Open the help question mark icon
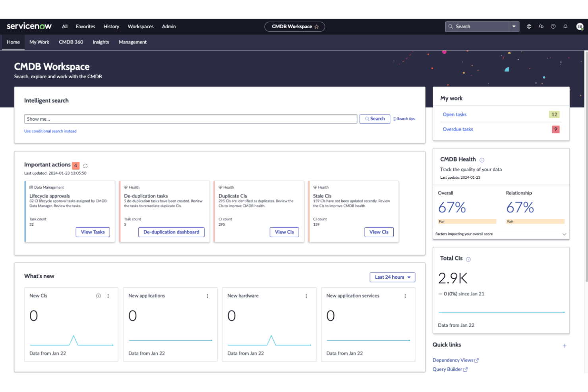 click(x=553, y=27)
